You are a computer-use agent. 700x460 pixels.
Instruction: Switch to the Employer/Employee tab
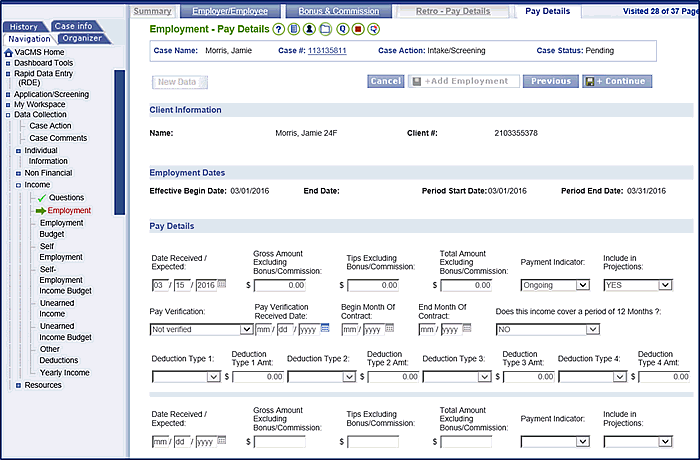point(230,11)
